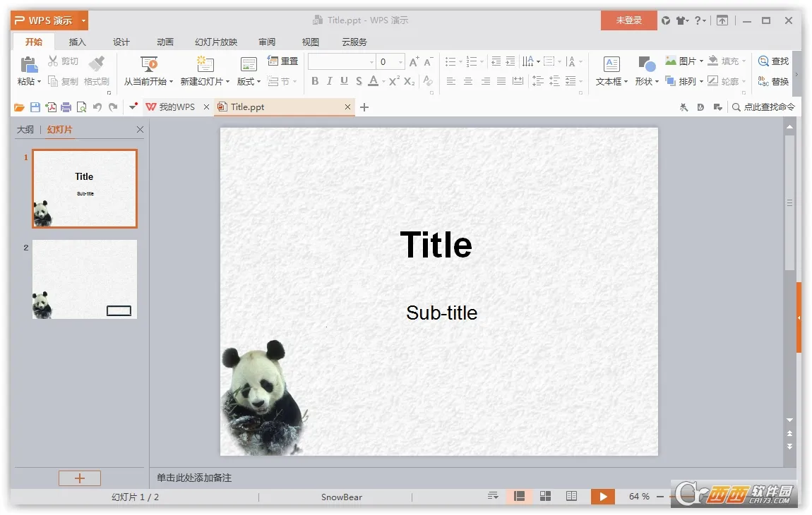This screenshot has height=515, width=812.
Task: Click the Cut (剪切) scissors icon
Action: (x=53, y=61)
